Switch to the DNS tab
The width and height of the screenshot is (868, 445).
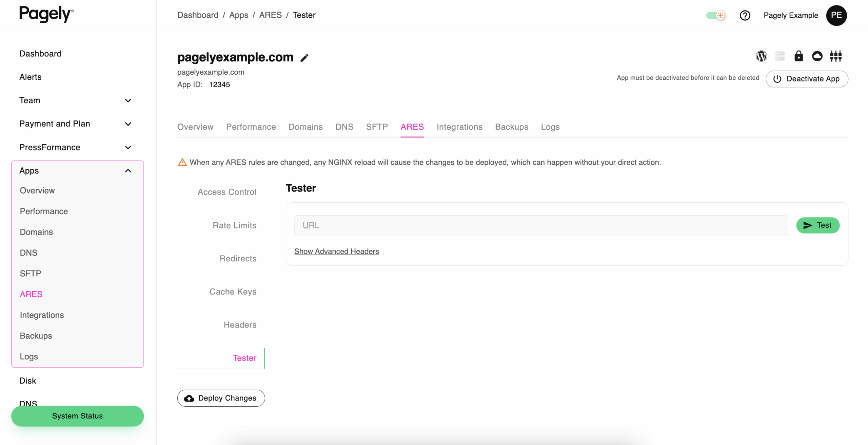pos(344,127)
